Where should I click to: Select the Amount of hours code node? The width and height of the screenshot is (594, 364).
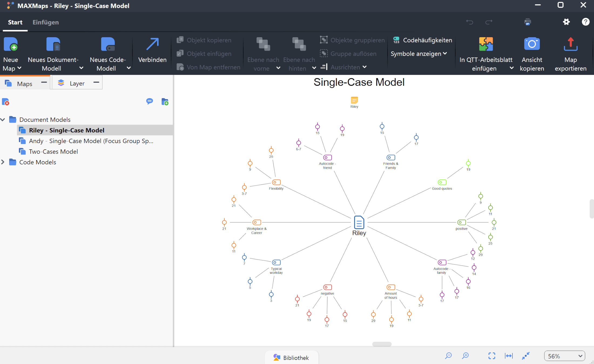click(391, 287)
